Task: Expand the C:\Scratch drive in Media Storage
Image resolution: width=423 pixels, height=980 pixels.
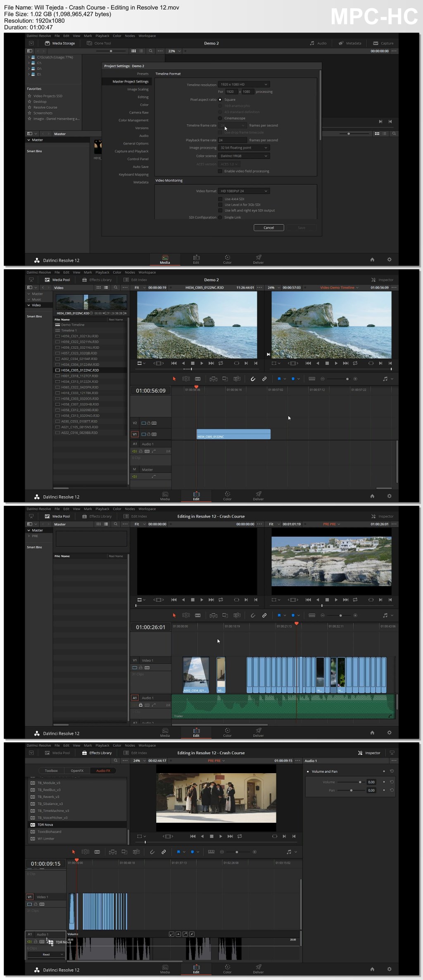Action: point(29,57)
